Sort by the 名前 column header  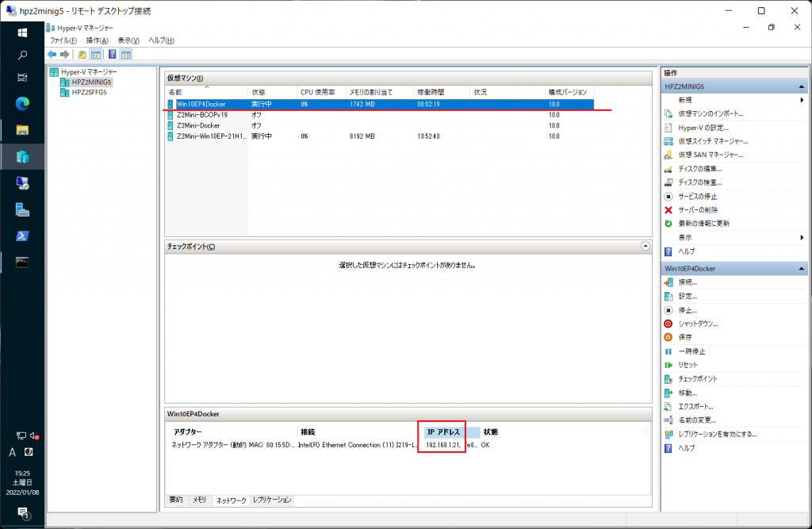pos(207,92)
